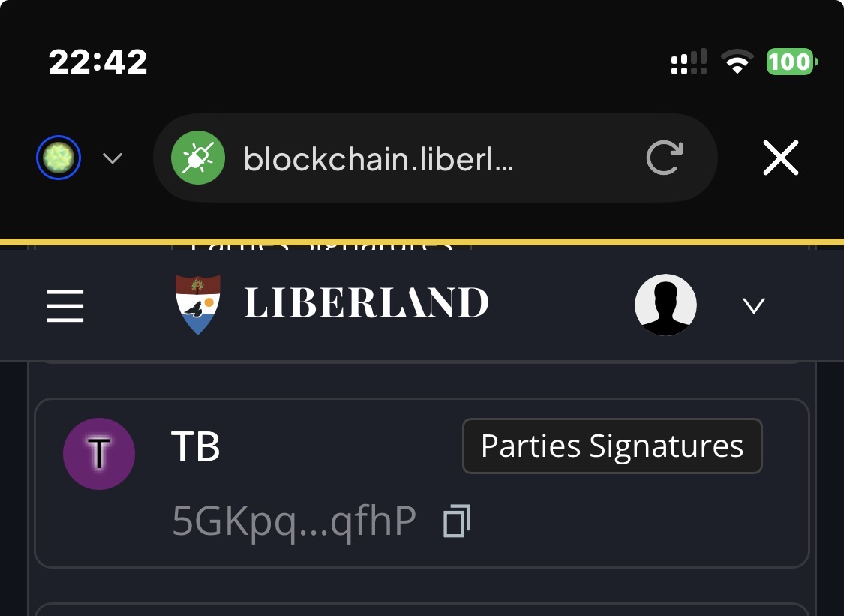Tap the cellular signal bars

[x=689, y=62]
